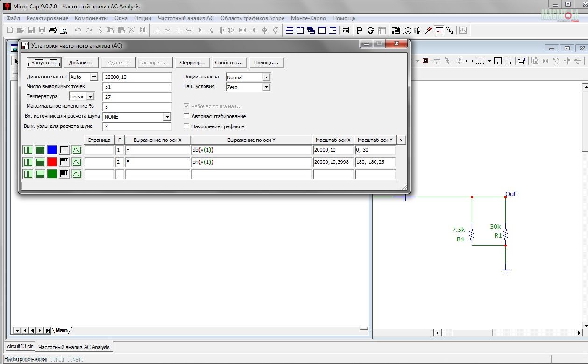Open the Область графиков Scope menu
Viewport: 588px width, 364px height.
pos(252,18)
